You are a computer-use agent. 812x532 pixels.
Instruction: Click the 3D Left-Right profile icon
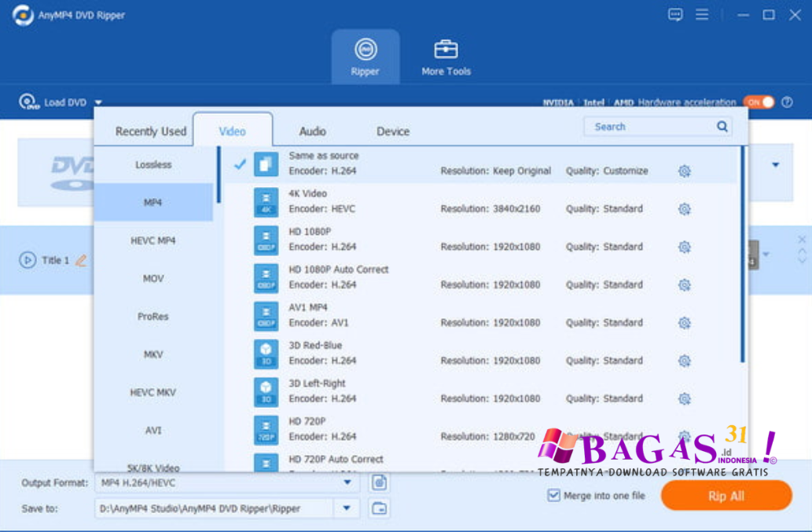coord(266,392)
